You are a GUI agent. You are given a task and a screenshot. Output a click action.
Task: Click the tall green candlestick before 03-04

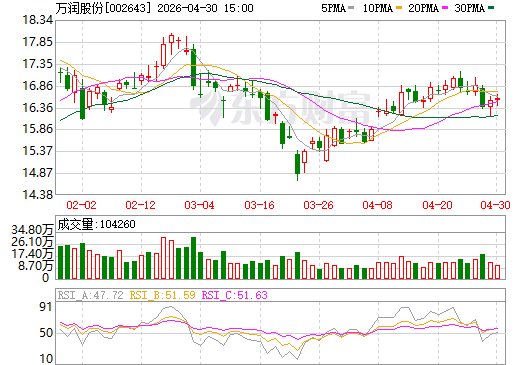[193, 68]
